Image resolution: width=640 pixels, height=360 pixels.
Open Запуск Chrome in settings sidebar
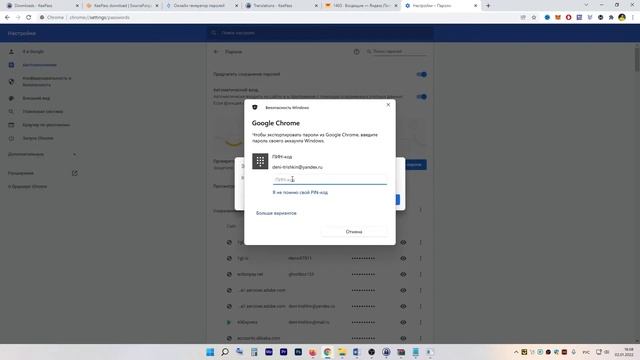point(38,138)
